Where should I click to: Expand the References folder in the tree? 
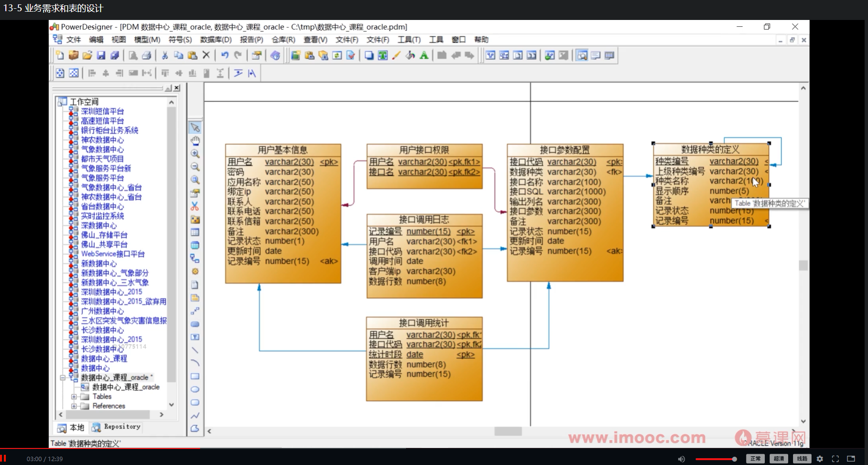(x=74, y=406)
